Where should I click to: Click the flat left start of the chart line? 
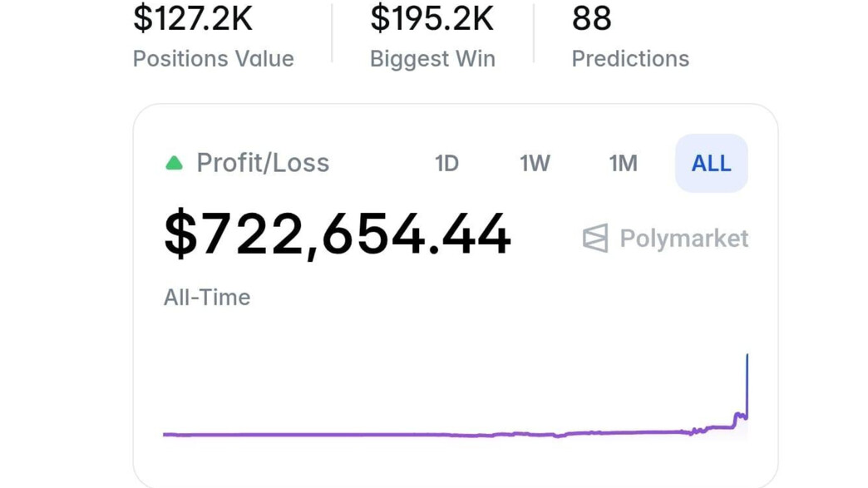click(x=170, y=434)
